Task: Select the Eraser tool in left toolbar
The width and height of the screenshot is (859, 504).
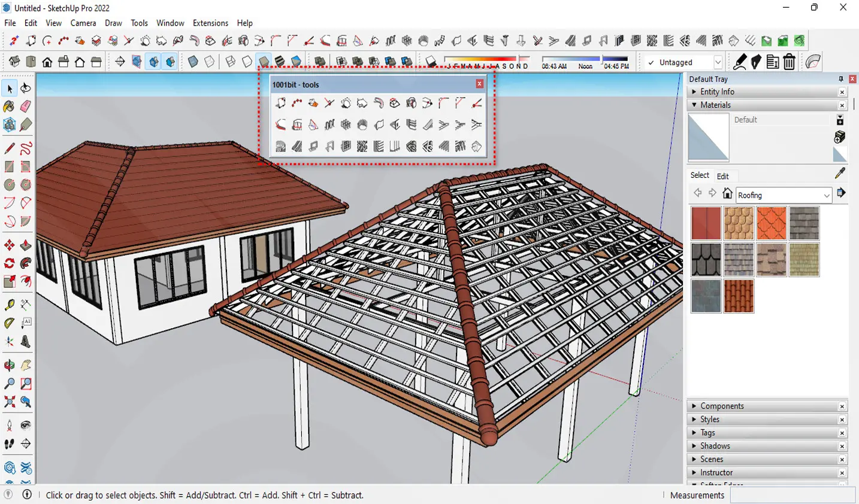Action: pyautogui.click(x=25, y=107)
